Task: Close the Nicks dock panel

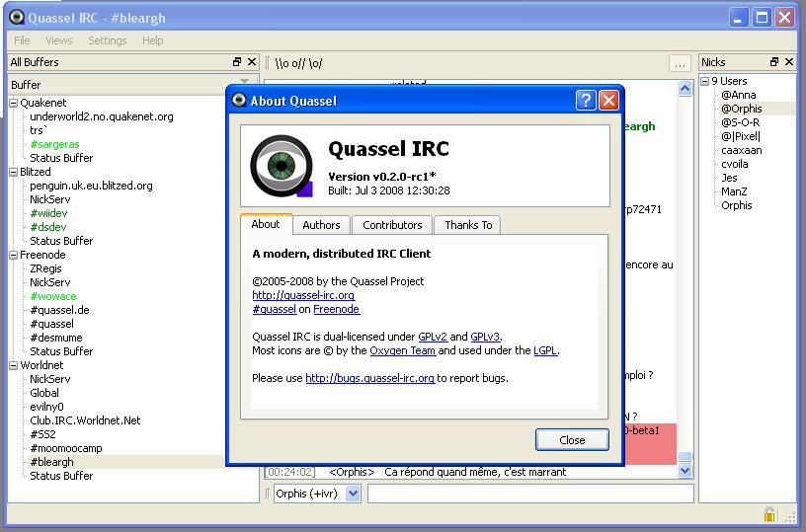Action: (789, 61)
